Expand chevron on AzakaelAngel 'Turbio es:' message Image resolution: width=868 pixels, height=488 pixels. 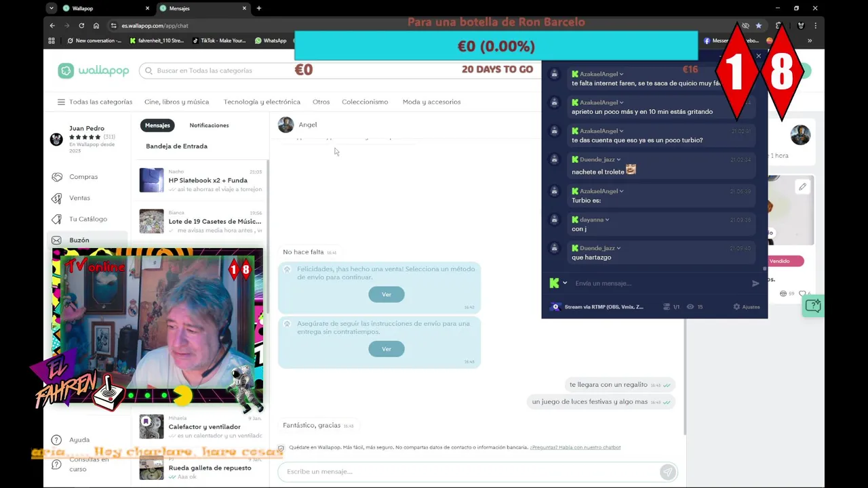pyautogui.click(x=621, y=191)
